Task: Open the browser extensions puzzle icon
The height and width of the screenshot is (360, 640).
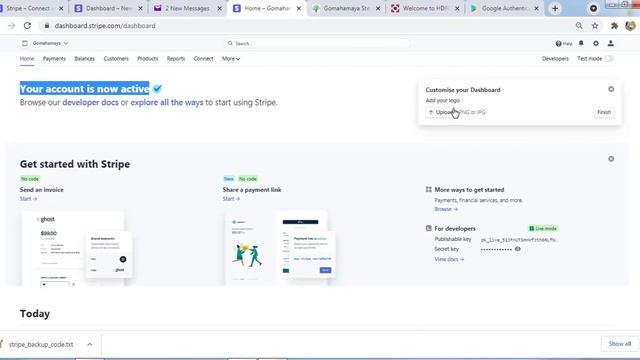Action: pyautogui.click(x=614, y=26)
